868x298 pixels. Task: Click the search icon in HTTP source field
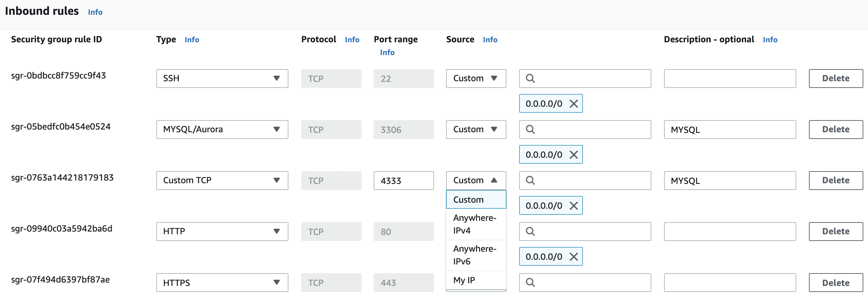pyautogui.click(x=530, y=232)
